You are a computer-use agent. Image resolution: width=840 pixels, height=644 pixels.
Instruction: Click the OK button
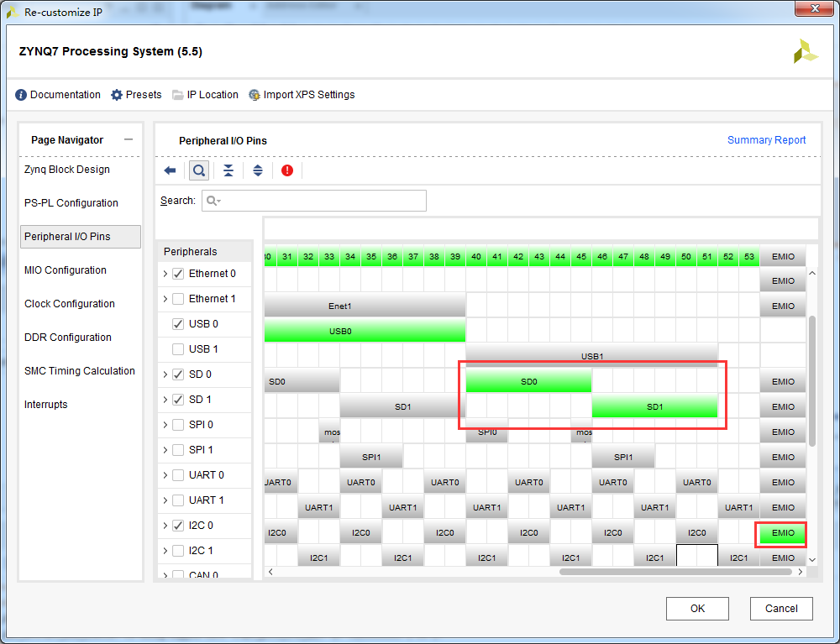(x=697, y=609)
